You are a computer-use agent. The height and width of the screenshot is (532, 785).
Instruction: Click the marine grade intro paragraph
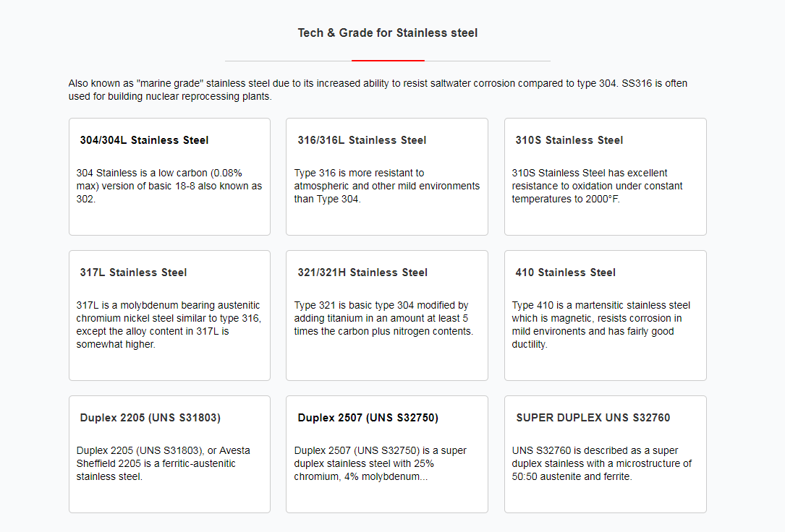tap(378, 90)
